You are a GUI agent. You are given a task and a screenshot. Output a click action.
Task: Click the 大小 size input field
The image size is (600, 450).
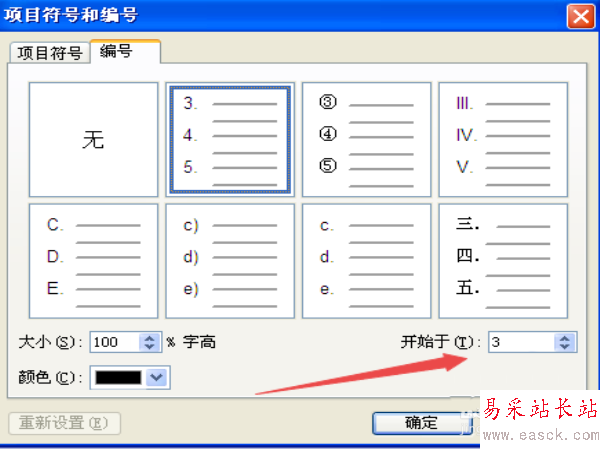[115, 342]
